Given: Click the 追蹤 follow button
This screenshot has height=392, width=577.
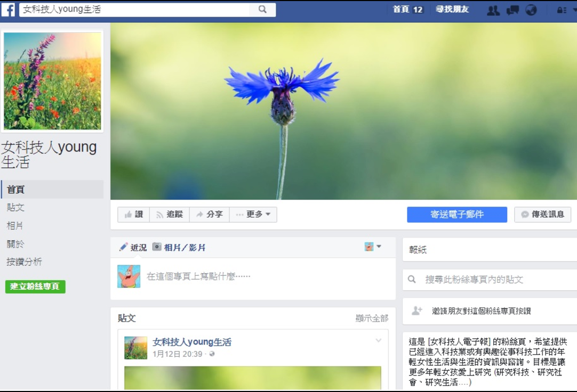Looking at the screenshot, I should click(x=170, y=215).
